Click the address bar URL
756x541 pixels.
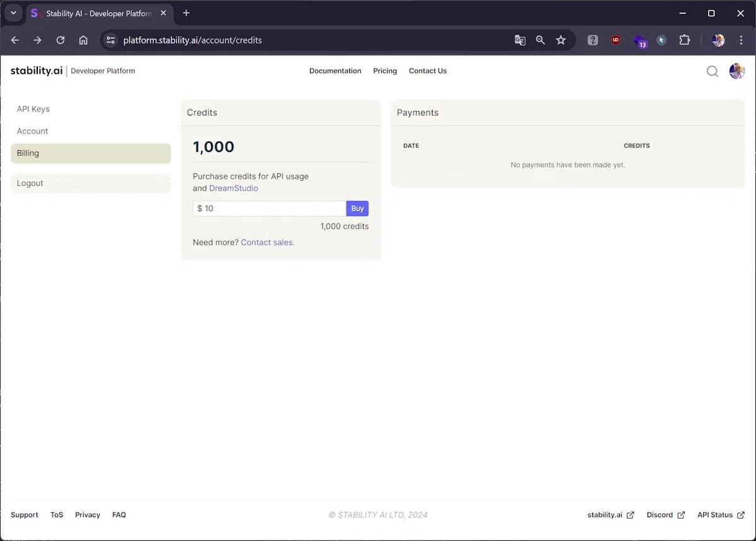[192, 40]
